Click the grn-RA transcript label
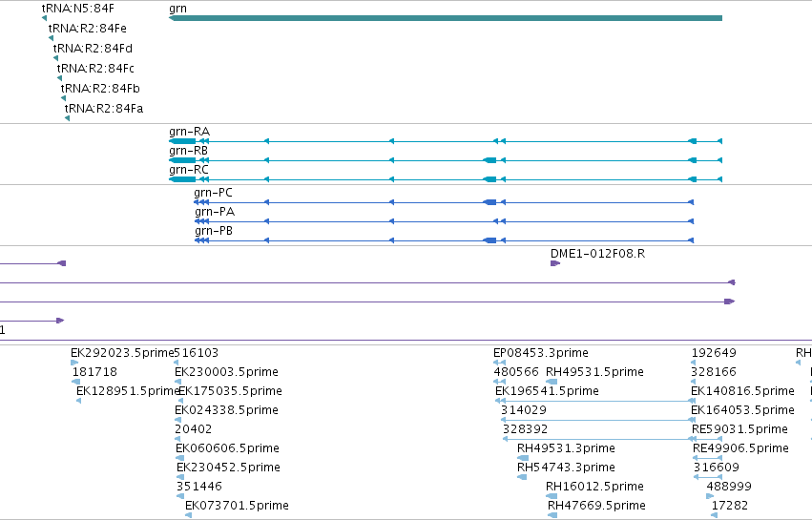Viewport: 812px width, 520px height. (x=189, y=132)
